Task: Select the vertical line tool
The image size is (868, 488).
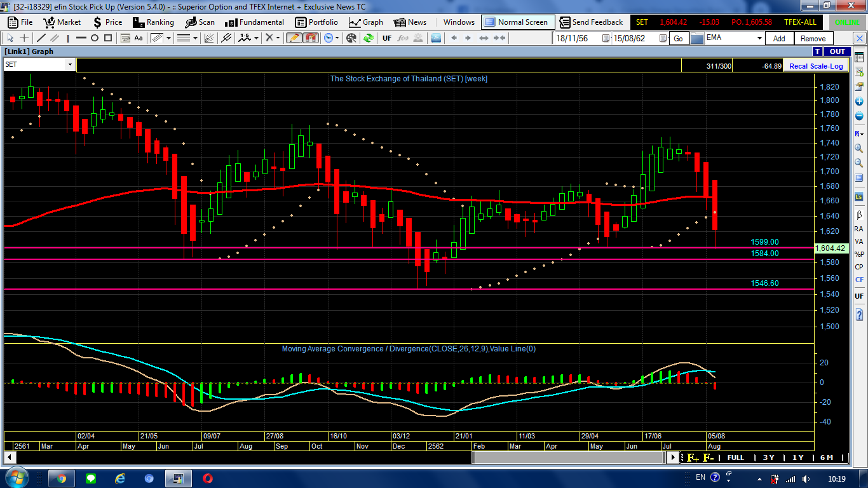Action: tap(67, 38)
